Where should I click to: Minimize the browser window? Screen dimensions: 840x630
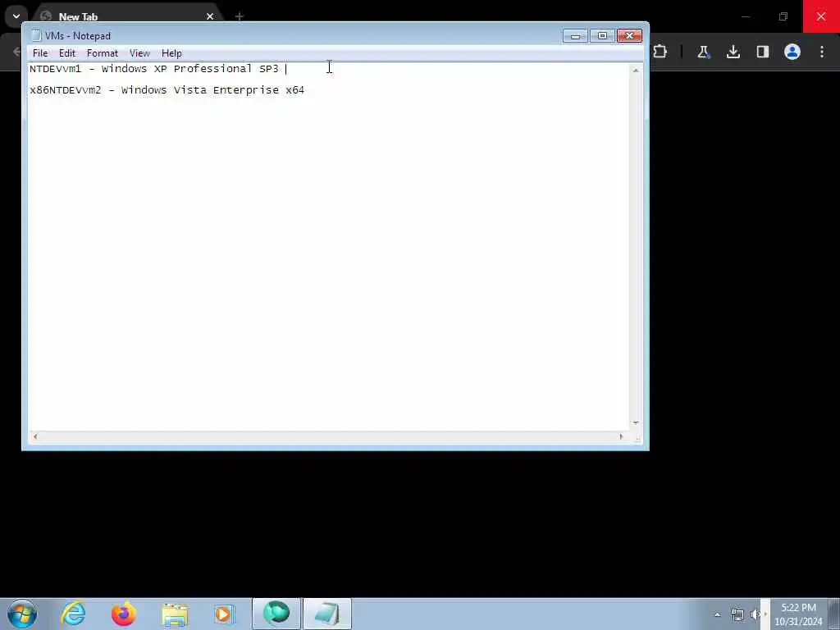tap(745, 16)
